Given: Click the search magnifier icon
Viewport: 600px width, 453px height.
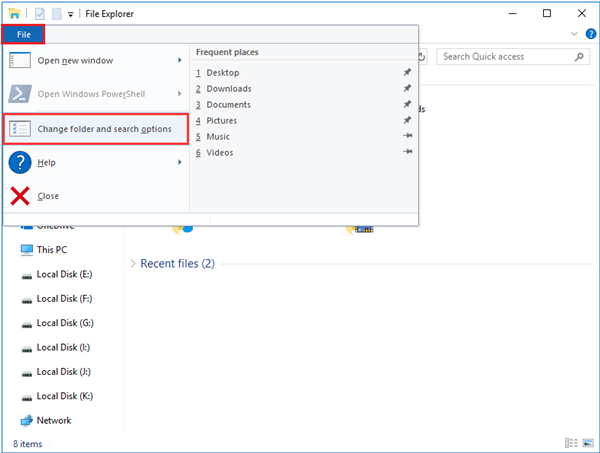Looking at the screenshot, I should click(579, 57).
